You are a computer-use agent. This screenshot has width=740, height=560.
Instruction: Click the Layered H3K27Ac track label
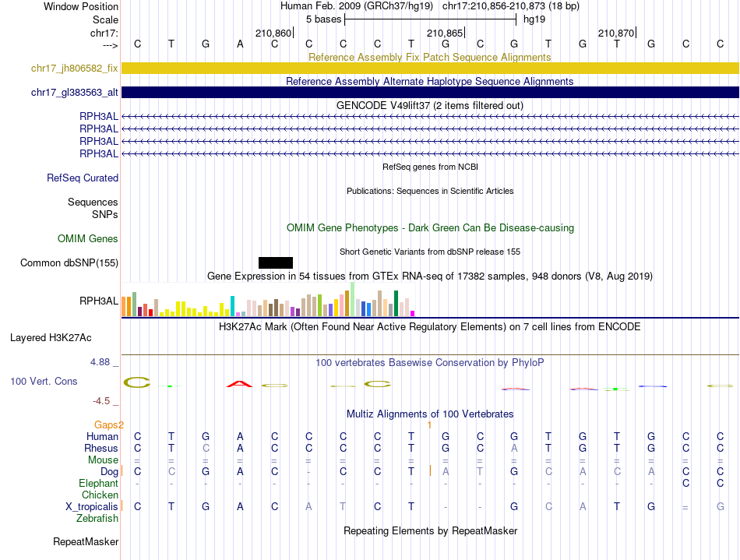[x=51, y=338]
